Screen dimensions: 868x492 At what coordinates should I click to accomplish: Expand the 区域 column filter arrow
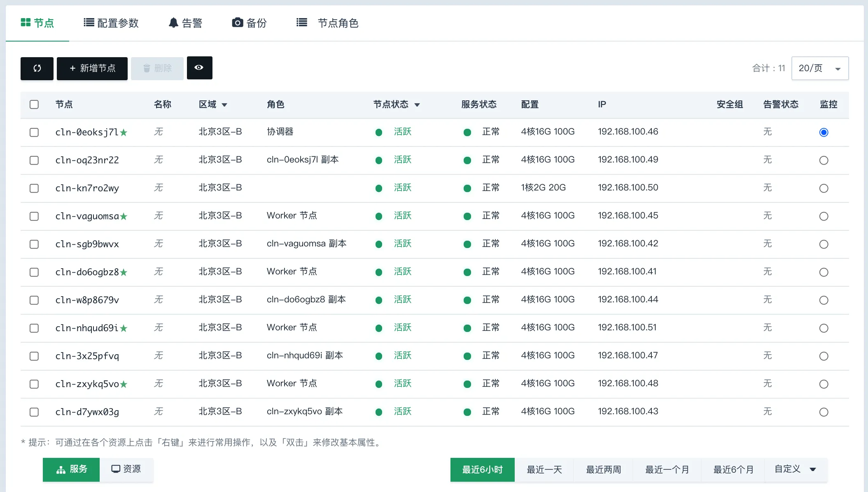[224, 105]
